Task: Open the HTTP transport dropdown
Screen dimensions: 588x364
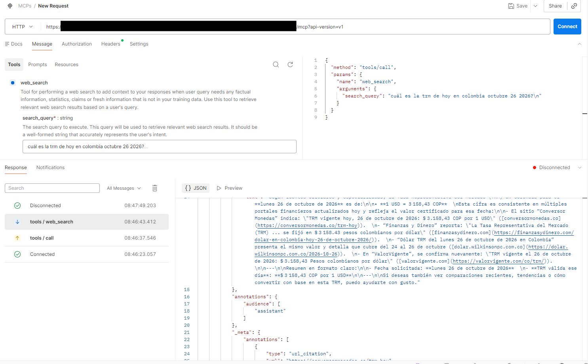Action: (x=23, y=27)
